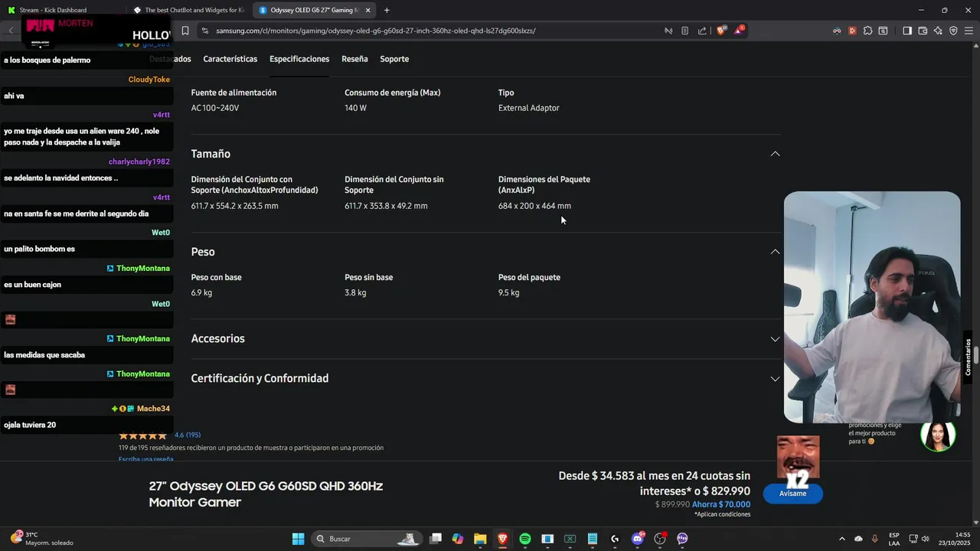Viewport: 980px width, 551px height.
Task: Open a new browser tab
Action: [x=387, y=10]
